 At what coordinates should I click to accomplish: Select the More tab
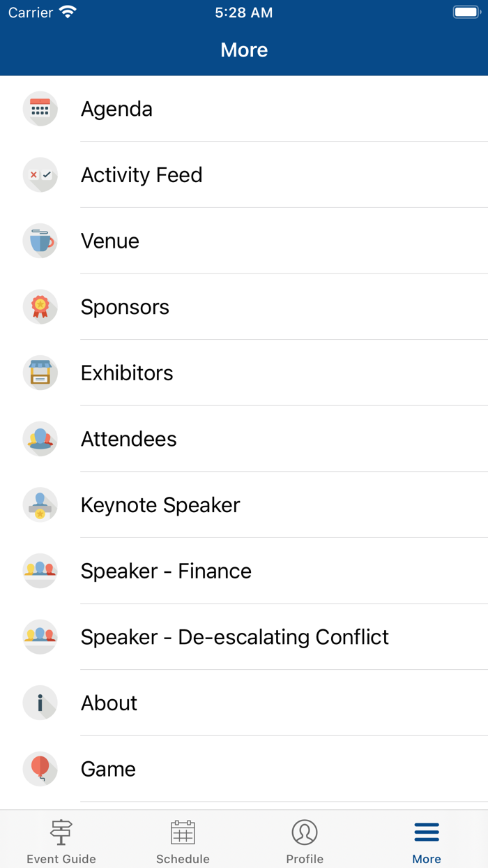click(x=427, y=841)
